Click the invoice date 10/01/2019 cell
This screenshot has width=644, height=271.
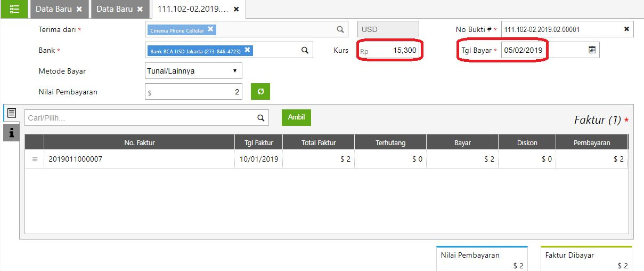tap(259, 160)
